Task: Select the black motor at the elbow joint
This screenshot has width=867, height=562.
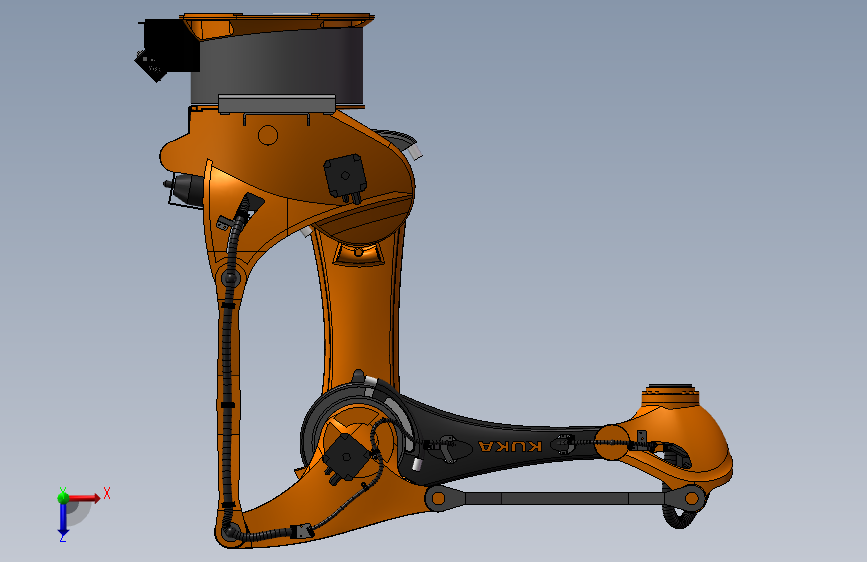Action: pyautogui.click(x=347, y=457)
